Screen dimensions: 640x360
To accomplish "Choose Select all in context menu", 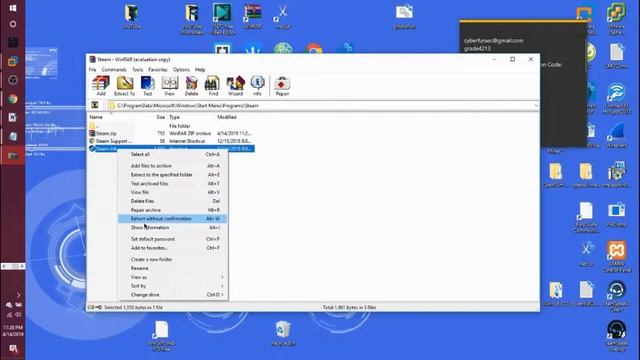I will [x=173, y=154].
